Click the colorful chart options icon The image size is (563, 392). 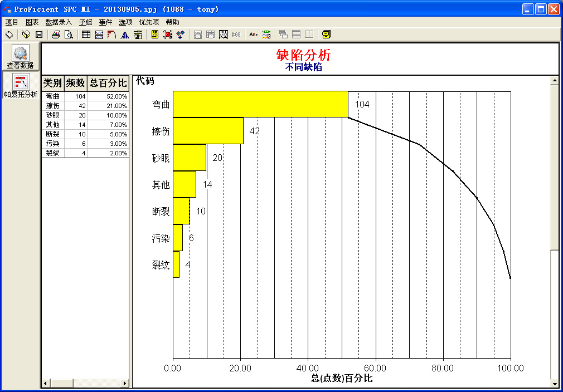(266, 35)
